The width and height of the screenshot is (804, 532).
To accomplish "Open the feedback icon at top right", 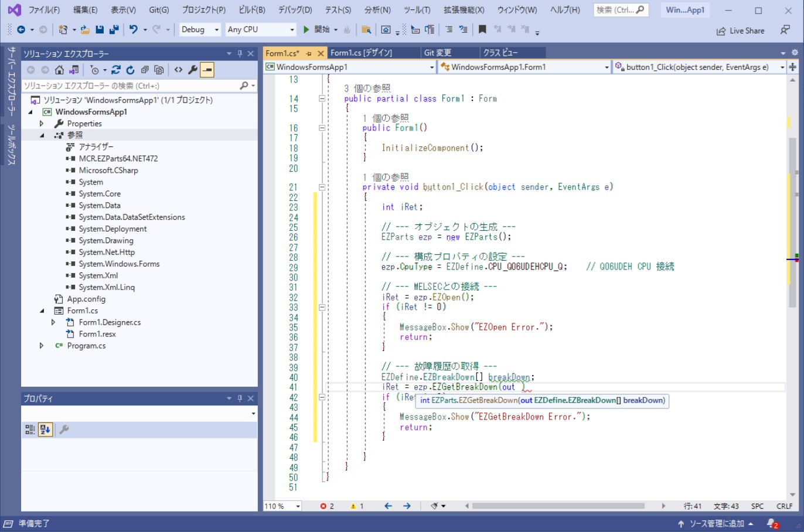I will tap(785, 30).
